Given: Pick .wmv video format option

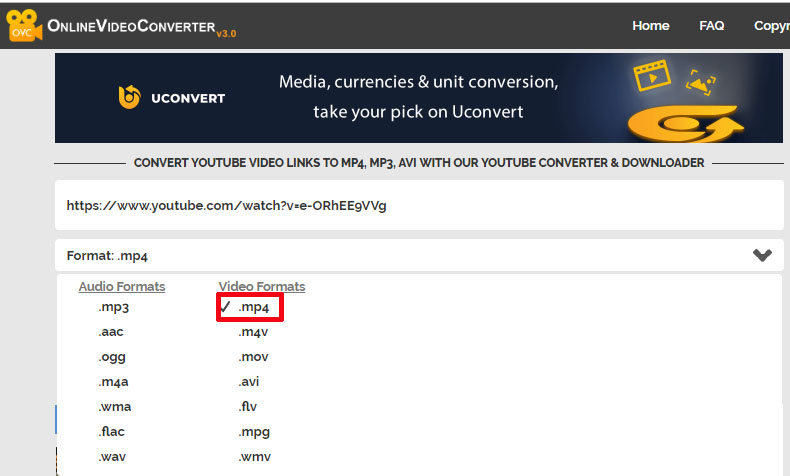Looking at the screenshot, I should click(x=255, y=457).
